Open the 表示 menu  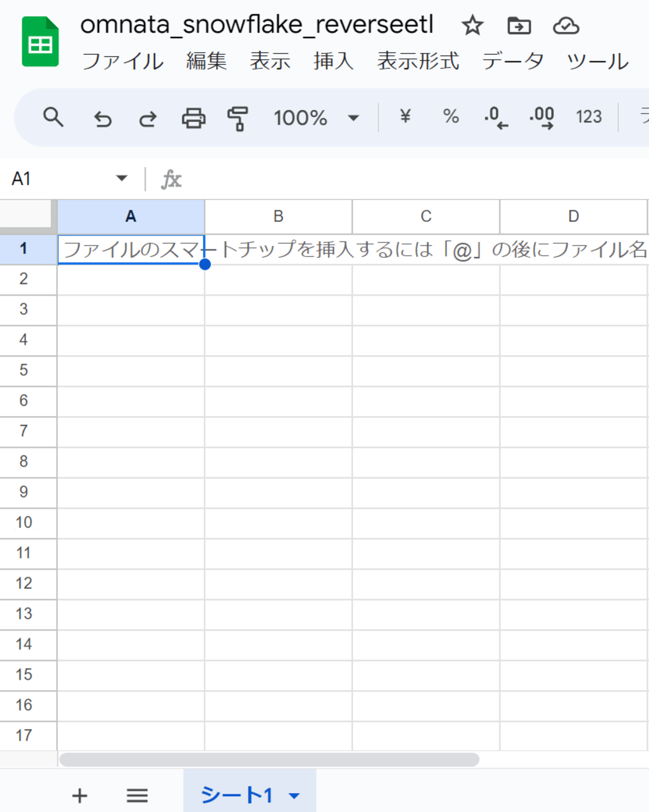pyautogui.click(x=270, y=61)
